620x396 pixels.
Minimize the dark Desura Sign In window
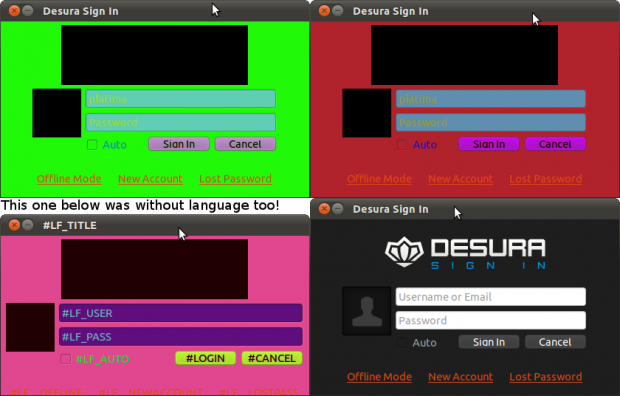click(337, 208)
